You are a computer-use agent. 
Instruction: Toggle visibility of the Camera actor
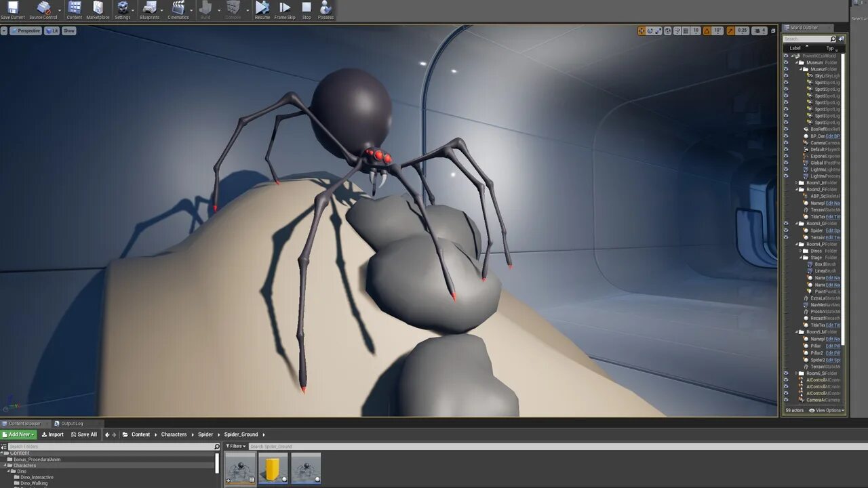click(x=786, y=143)
